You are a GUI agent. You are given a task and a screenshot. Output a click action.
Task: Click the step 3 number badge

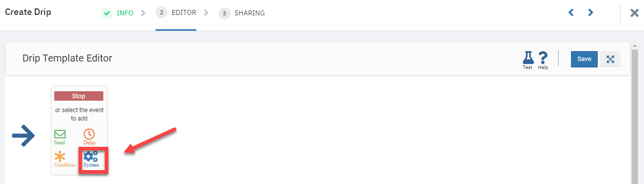(x=225, y=13)
